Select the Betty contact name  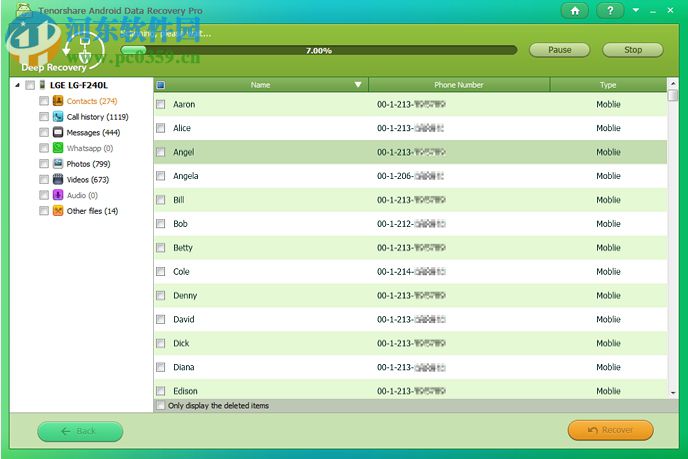tap(183, 248)
